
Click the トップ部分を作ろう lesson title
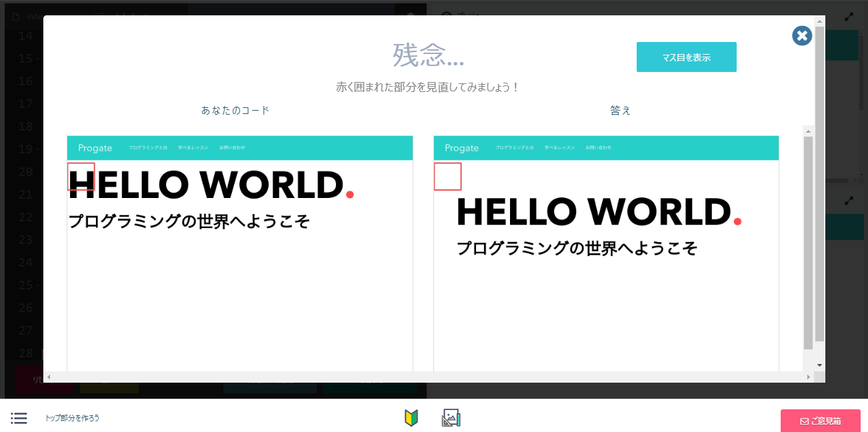[72, 418]
